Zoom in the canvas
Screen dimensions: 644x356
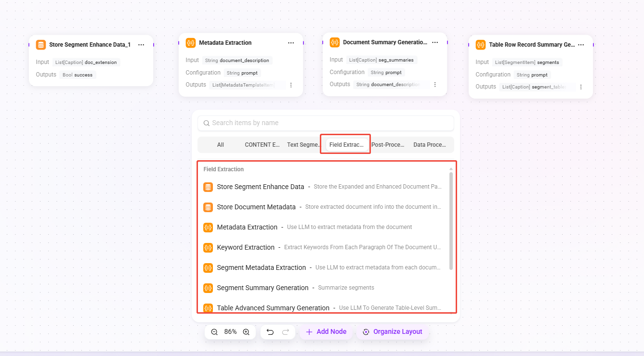click(x=246, y=332)
